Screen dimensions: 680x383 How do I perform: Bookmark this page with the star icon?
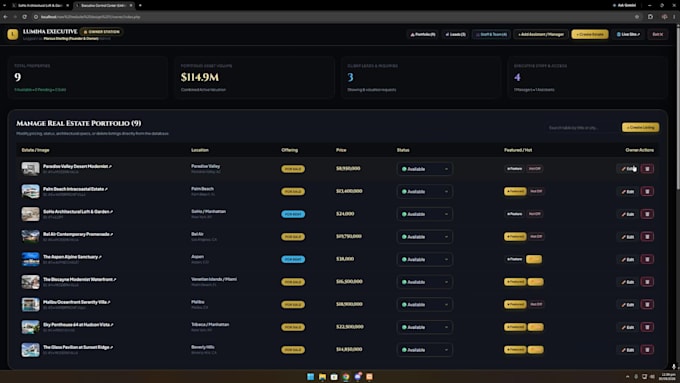[637, 17]
